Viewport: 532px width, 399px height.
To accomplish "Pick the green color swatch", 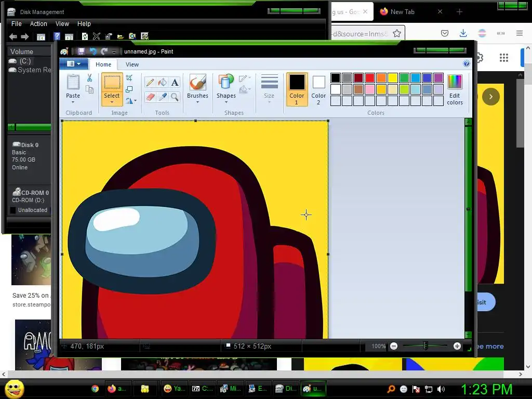I will [404, 78].
